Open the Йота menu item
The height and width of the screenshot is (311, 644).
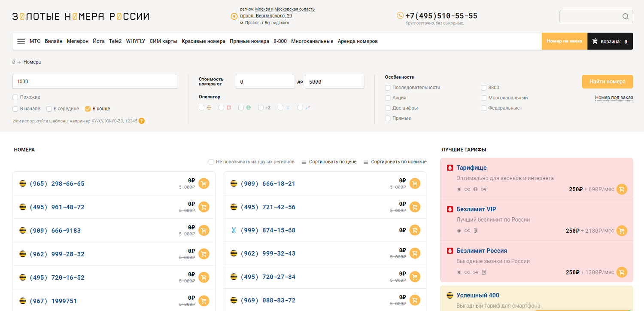(x=99, y=41)
